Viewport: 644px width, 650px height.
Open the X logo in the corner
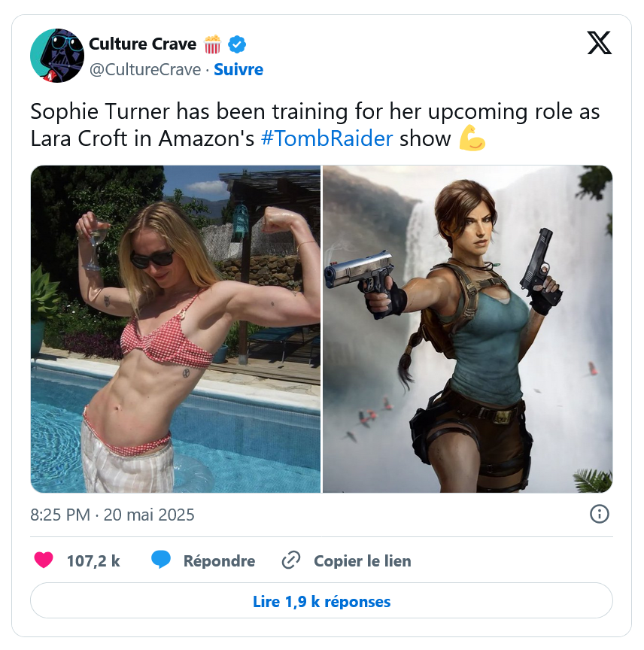[599, 43]
